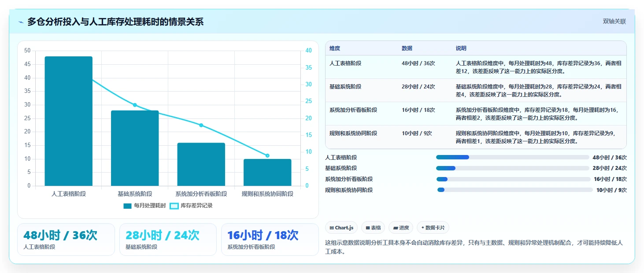Click the teal legend swatch for 每月处理耗时
This screenshot has width=644, height=273.
[128, 206]
